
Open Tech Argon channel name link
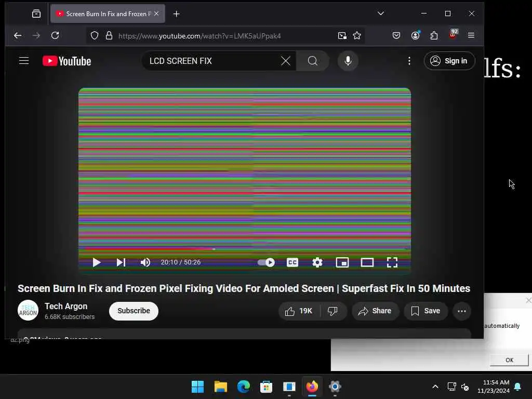(66, 306)
